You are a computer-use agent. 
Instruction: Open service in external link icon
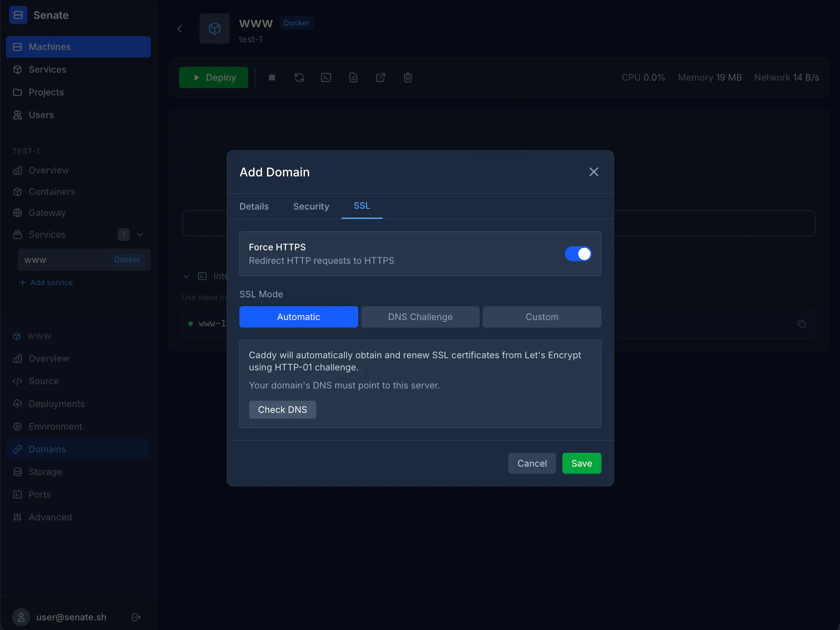tap(381, 77)
